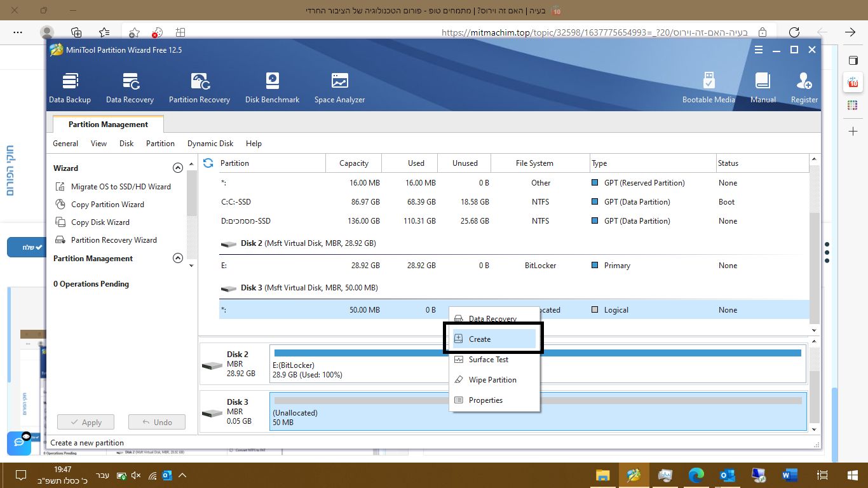Sort by the Capacity column header
The image size is (868, 488).
[x=354, y=163]
